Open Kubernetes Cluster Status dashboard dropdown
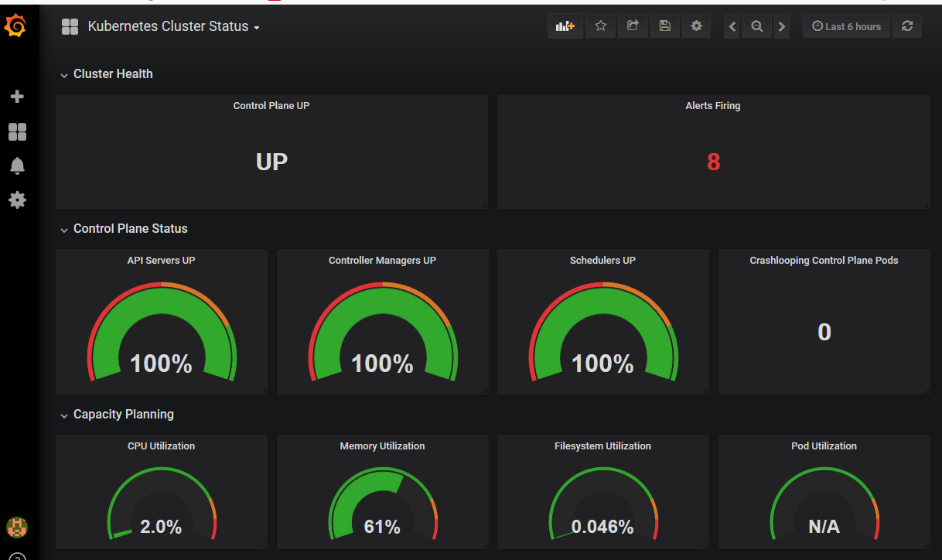 point(173,26)
